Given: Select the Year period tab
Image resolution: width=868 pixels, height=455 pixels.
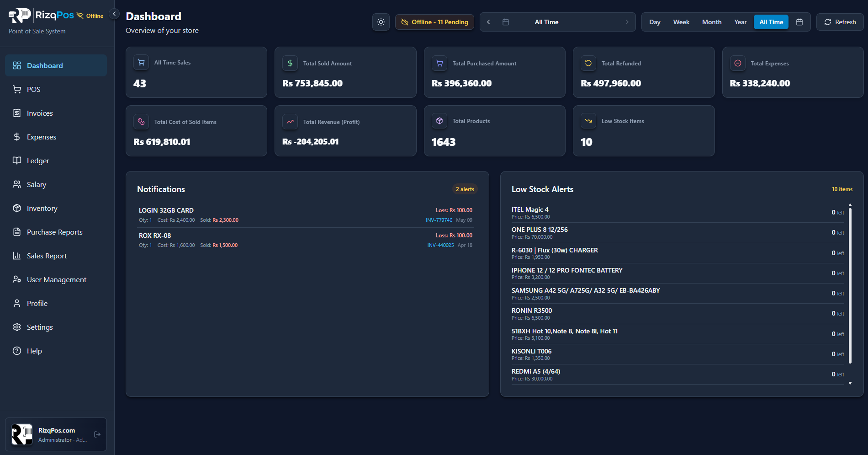Looking at the screenshot, I should coord(741,22).
